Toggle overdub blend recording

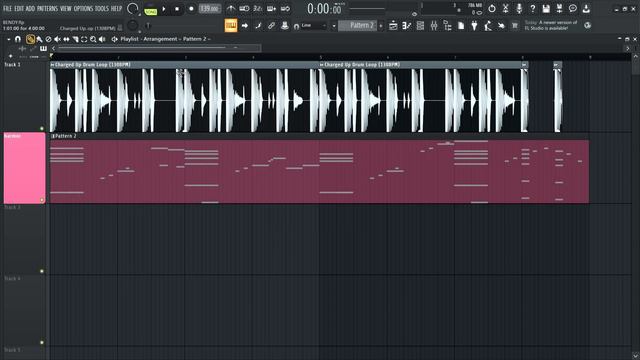[x=271, y=8]
